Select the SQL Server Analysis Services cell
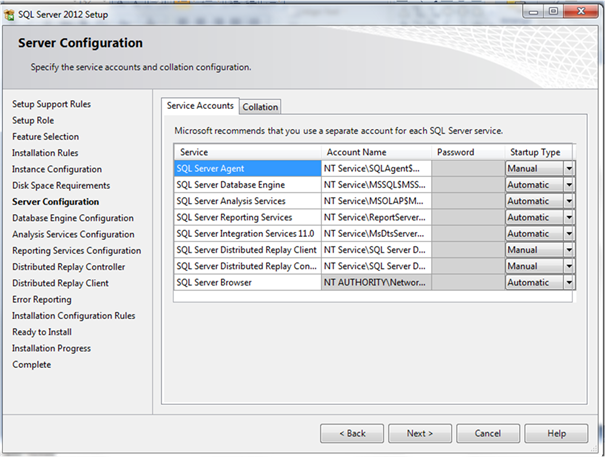The height and width of the screenshot is (457, 605). 247,201
